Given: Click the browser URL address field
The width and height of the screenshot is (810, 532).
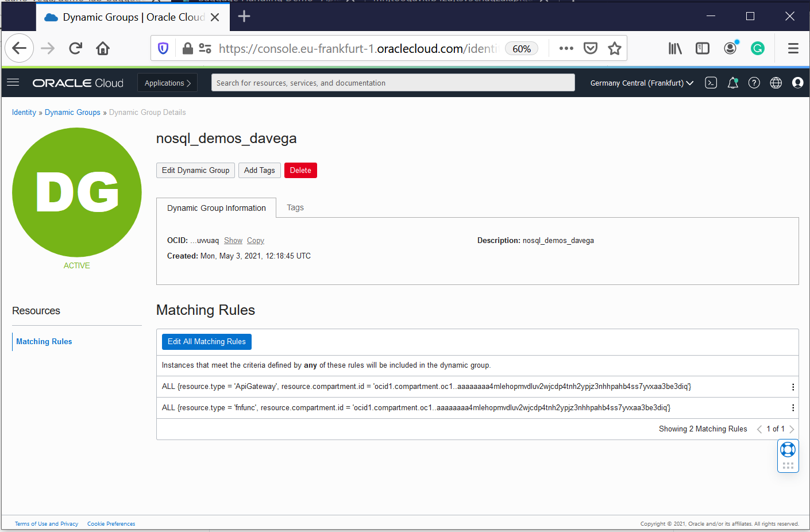Looking at the screenshot, I should [357, 48].
